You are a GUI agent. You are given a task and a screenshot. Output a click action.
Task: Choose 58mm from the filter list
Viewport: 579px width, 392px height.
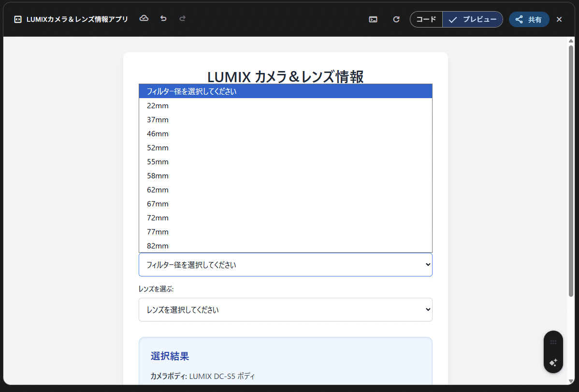coord(286,176)
